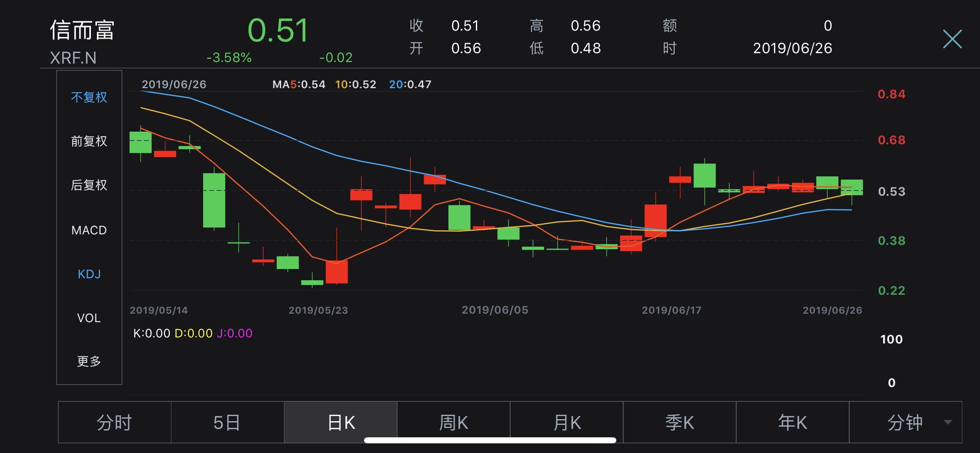Open the 分时 intraday chart
The width and height of the screenshot is (980, 453).
point(114,422)
